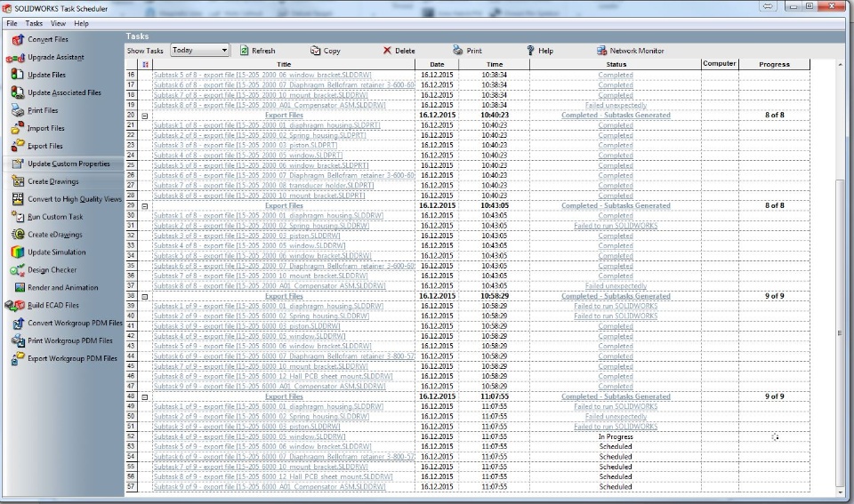
Task: Open the Design Checker icon
Action: click(x=17, y=270)
